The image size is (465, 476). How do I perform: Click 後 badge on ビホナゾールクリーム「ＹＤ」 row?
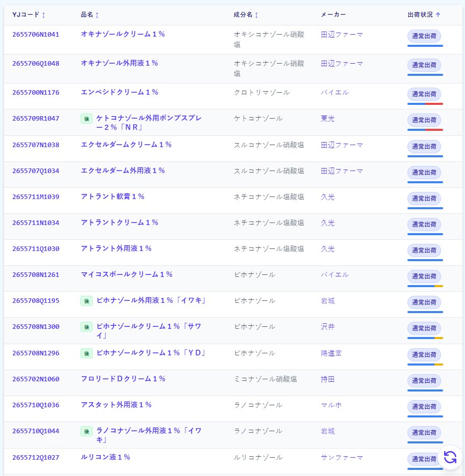pyautogui.click(x=87, y=353)
